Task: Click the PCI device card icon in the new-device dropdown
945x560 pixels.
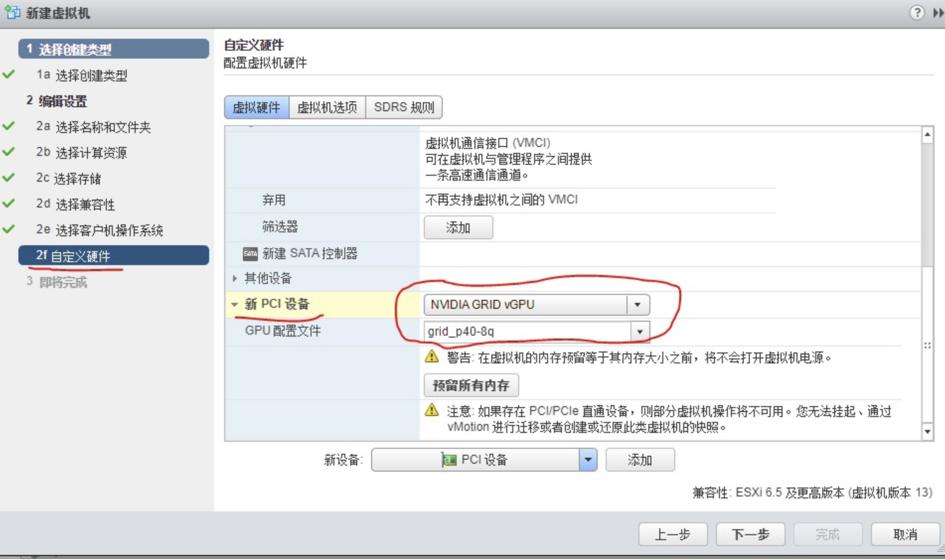Action: [449, 460]
